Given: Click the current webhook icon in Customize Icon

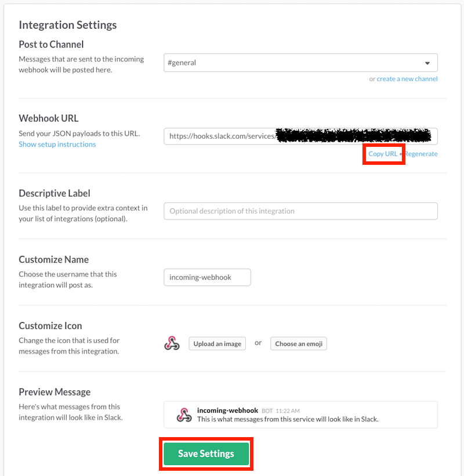Looking at the screenshot, I should (x=172, y=343).
